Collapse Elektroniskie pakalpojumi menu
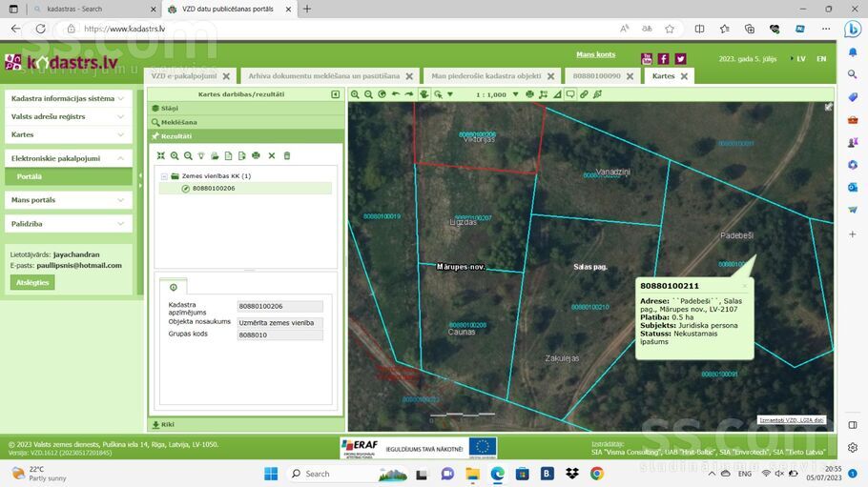This screenshot has width=868, height=487. click(68, 158)
